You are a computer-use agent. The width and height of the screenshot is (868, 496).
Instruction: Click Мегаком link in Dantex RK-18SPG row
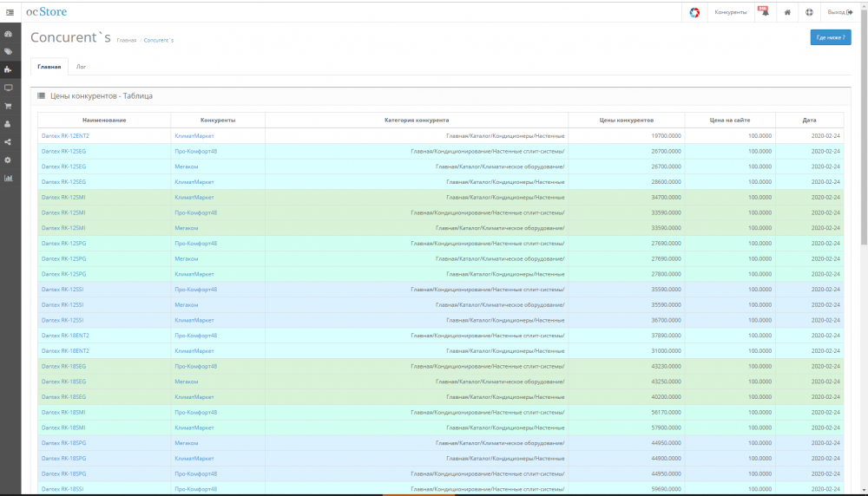(x=187, y=443)
